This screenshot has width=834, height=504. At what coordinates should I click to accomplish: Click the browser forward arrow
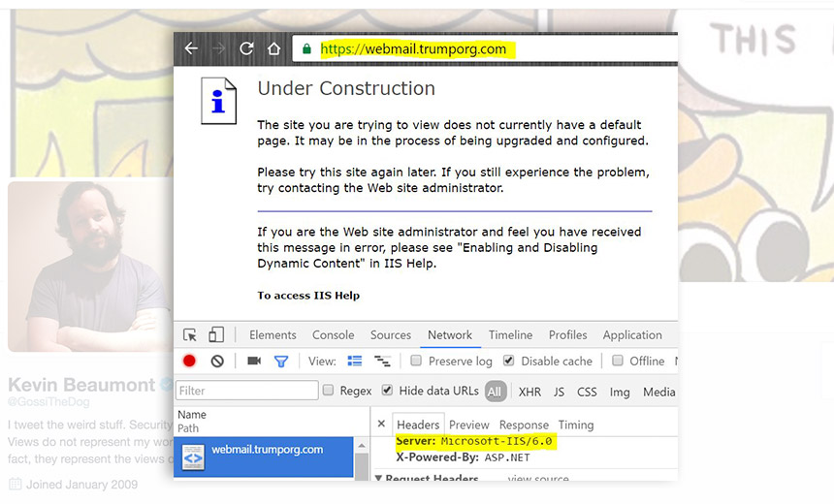click(x=218, y=48)
